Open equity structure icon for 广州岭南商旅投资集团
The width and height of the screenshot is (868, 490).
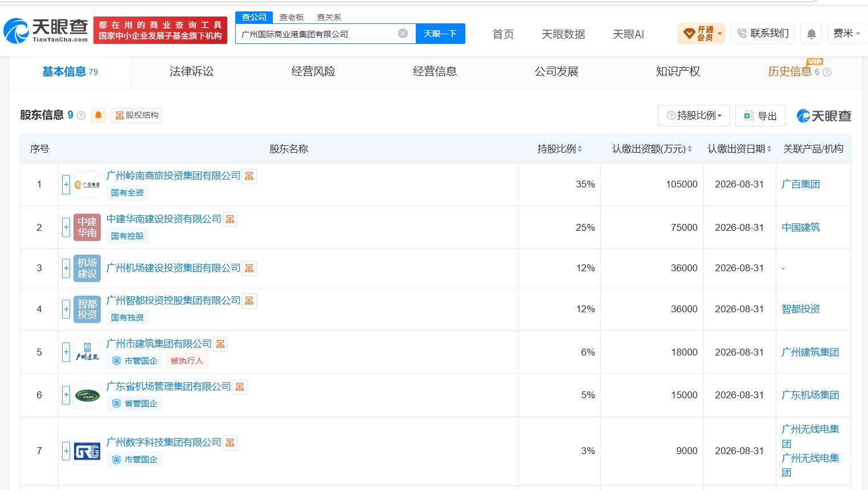(249, 176)
